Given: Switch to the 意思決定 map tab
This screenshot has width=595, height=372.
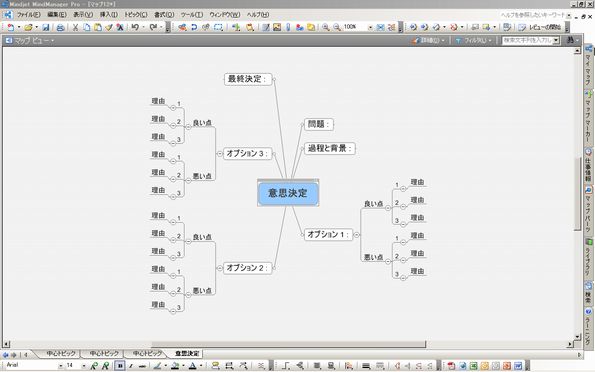Looking at the screenshot, I should click(x=187, y=354).
